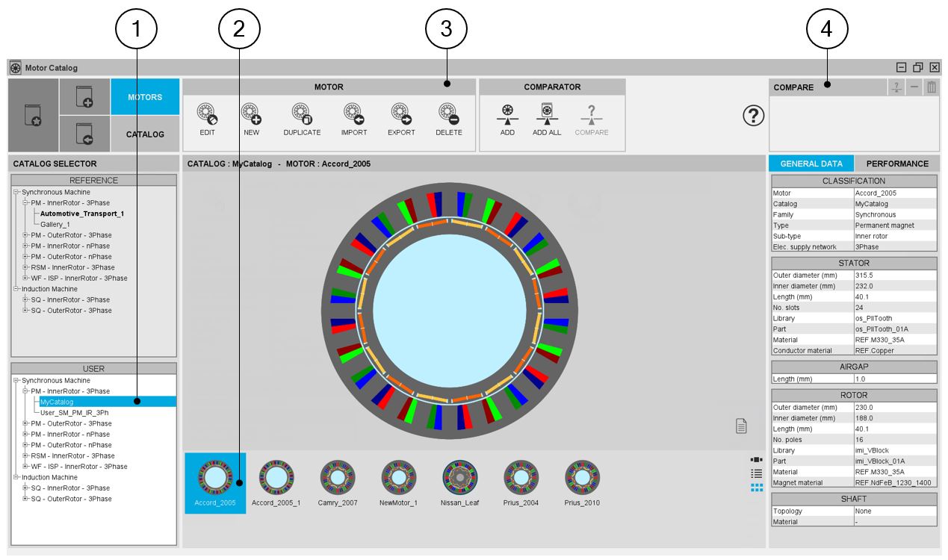Switch to grid thumbnail view
The width and height of the screenshot is (948, 560).
click(756, 487)
